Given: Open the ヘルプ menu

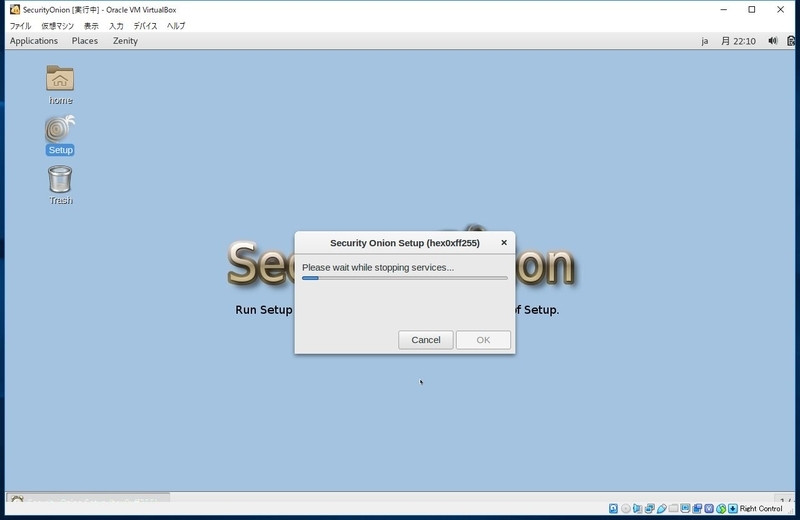Looking at the screenshot, I should tap(176, 26).
